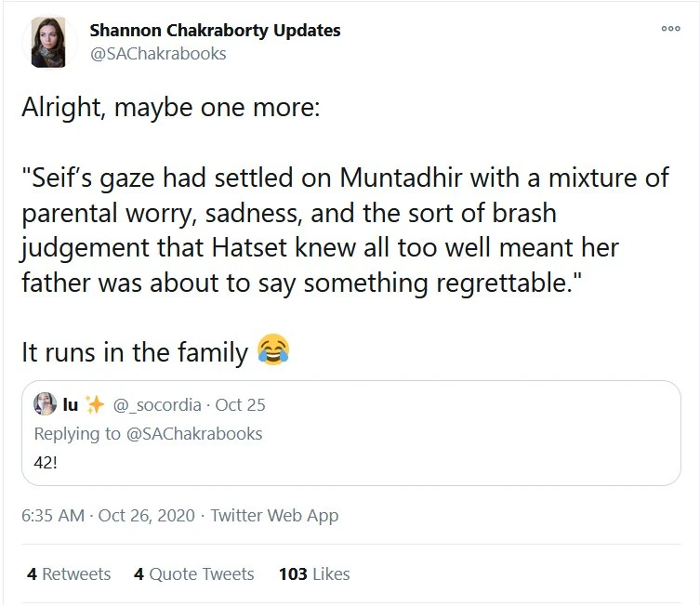Click the "Oct 25" quoted tweet date

241,404
